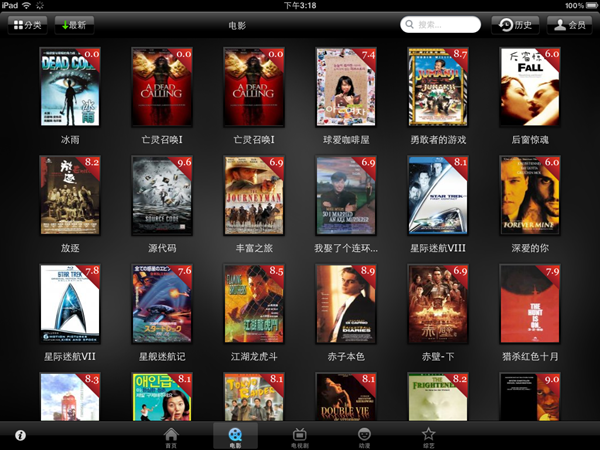Open the So I Married an Axe Murderer poster
600x450 pixels.
click(x=346, y=195)
